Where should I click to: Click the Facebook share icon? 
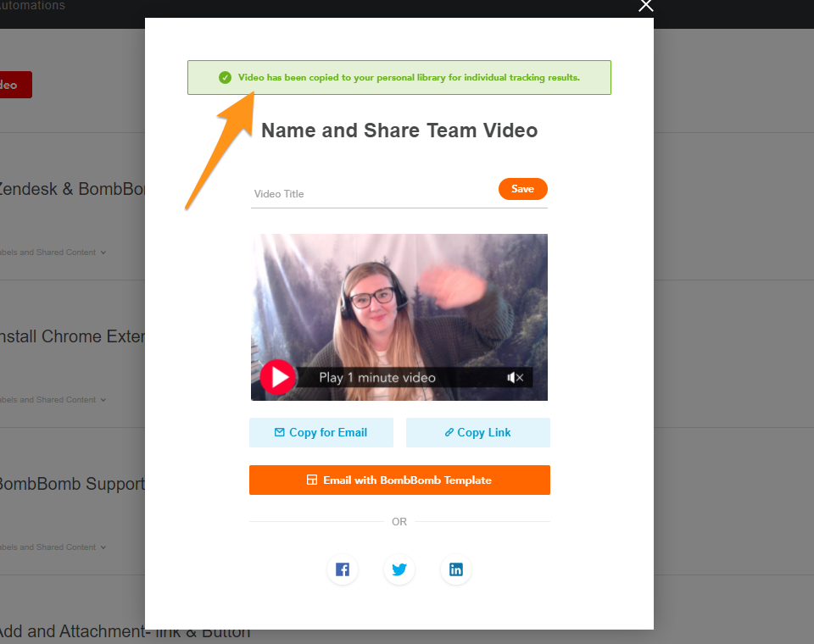342,569
